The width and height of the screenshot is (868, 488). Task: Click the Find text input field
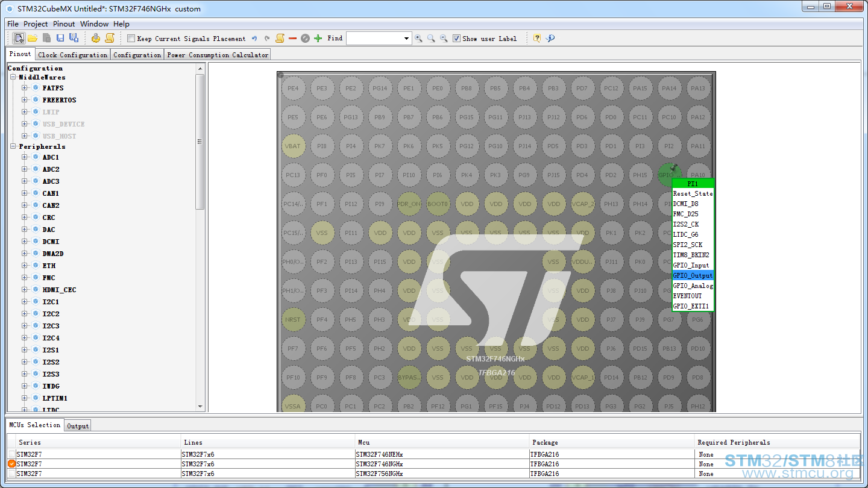pyautogui.click(x=375, y=39)
